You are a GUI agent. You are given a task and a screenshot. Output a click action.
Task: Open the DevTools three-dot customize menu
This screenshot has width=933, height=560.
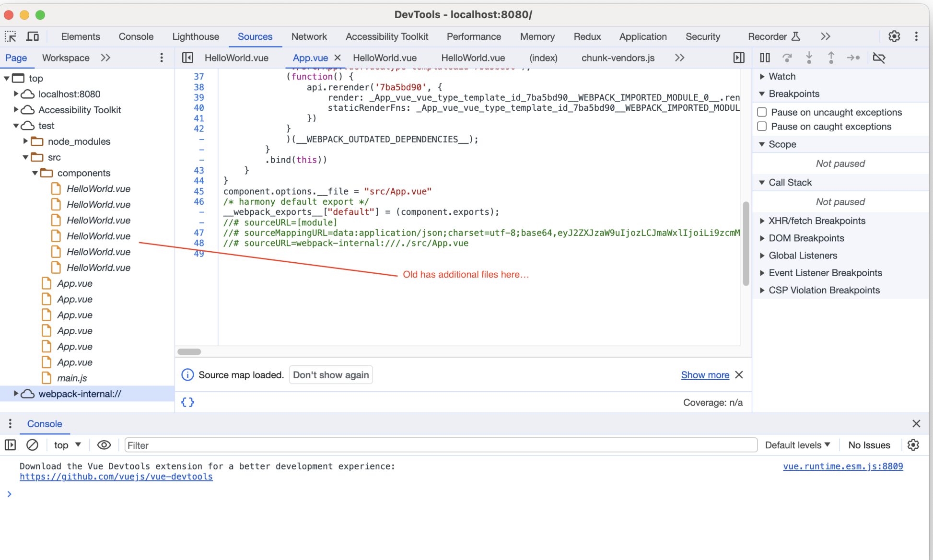click(x=916, y=36)
